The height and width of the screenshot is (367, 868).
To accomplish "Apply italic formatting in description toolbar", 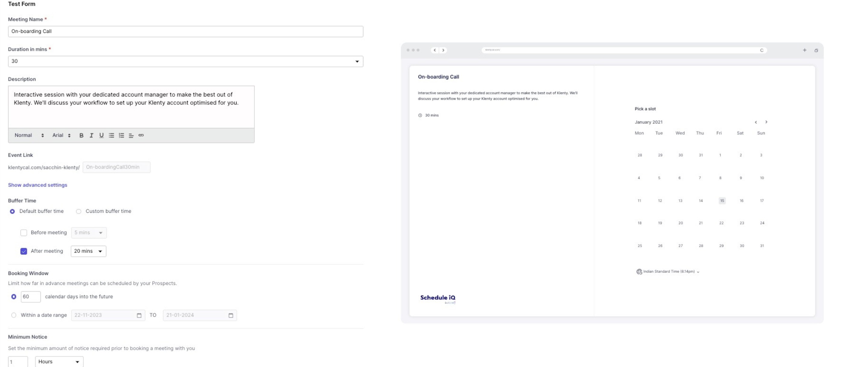I will [91, 135].
